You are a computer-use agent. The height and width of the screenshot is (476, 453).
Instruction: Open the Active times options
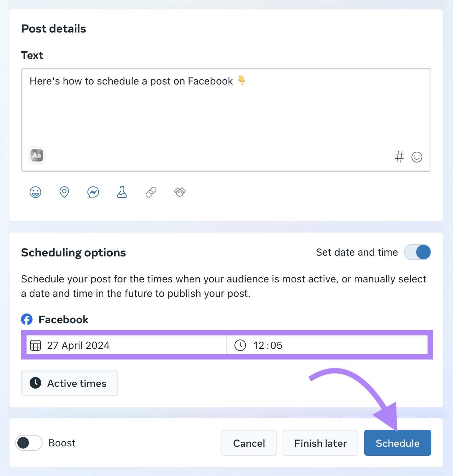coord(69,383)
